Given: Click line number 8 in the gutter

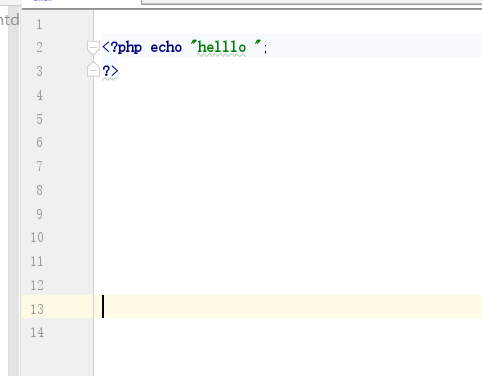Looking at the screenshot, I should point(39,190).
